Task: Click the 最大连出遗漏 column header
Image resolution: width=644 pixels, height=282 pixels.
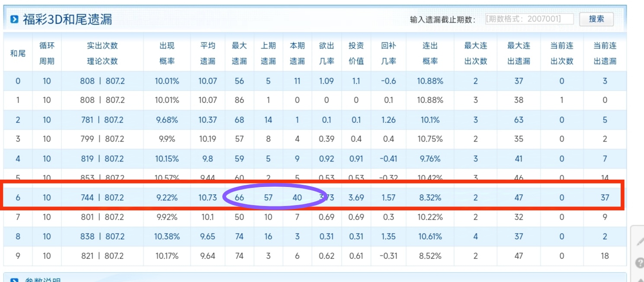Action: pos(519,53)
